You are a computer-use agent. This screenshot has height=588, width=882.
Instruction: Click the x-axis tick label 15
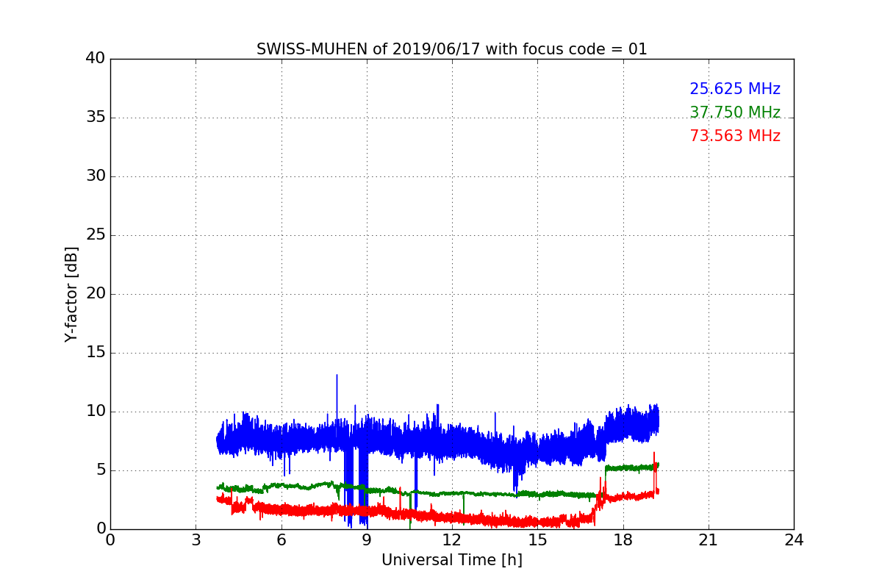tap(537, 540)
